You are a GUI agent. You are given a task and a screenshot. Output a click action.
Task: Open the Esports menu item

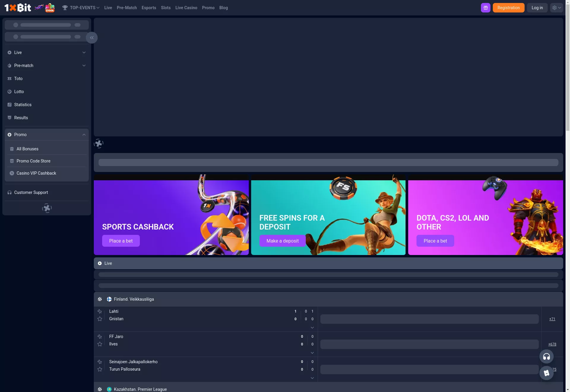[149, 8]
